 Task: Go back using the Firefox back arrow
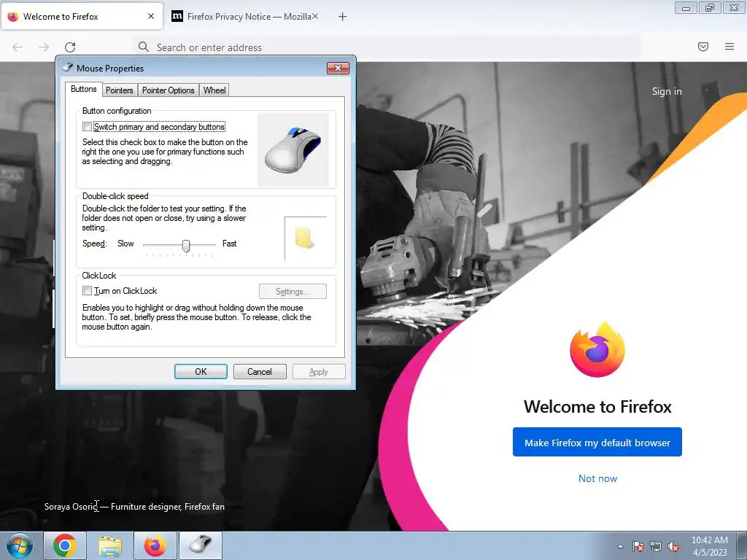[x=18, y=47]
